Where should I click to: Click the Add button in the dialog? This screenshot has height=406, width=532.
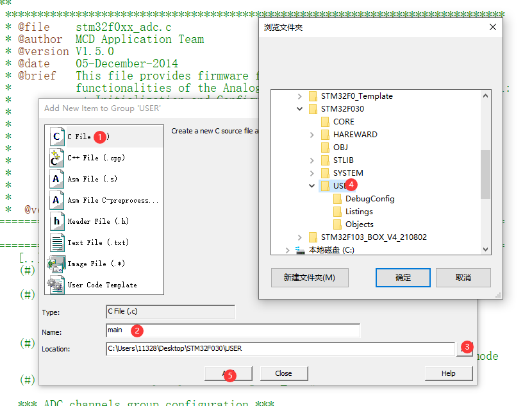pyautogui.click(x=228, y=373)
